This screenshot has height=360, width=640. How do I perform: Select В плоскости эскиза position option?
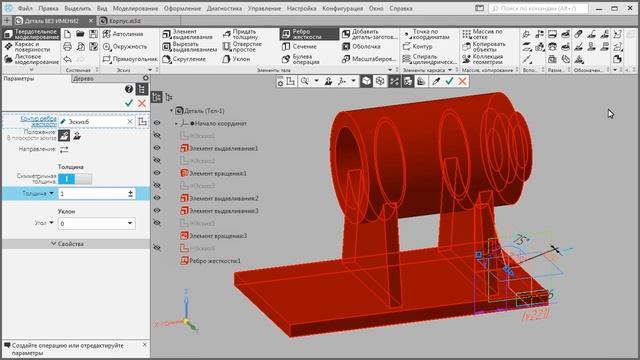(x=64, y=136)
